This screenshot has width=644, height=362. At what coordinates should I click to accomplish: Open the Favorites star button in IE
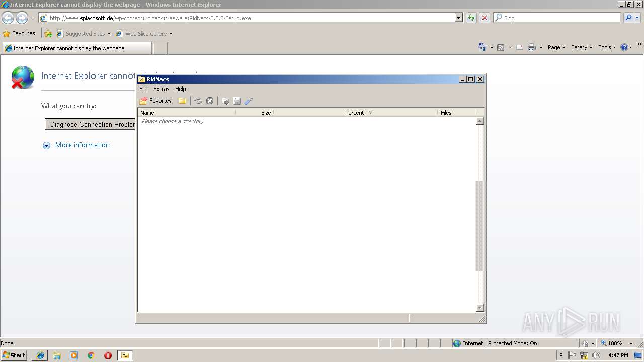point(19,34)
